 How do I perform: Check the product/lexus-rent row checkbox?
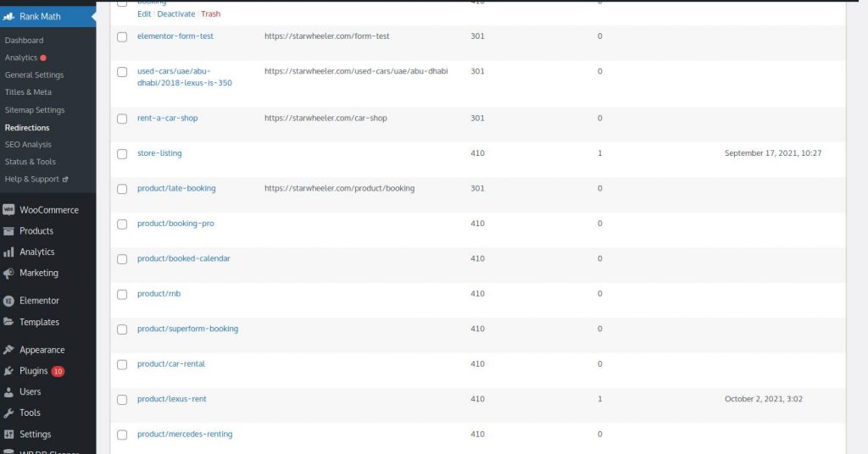coord(122,400)
